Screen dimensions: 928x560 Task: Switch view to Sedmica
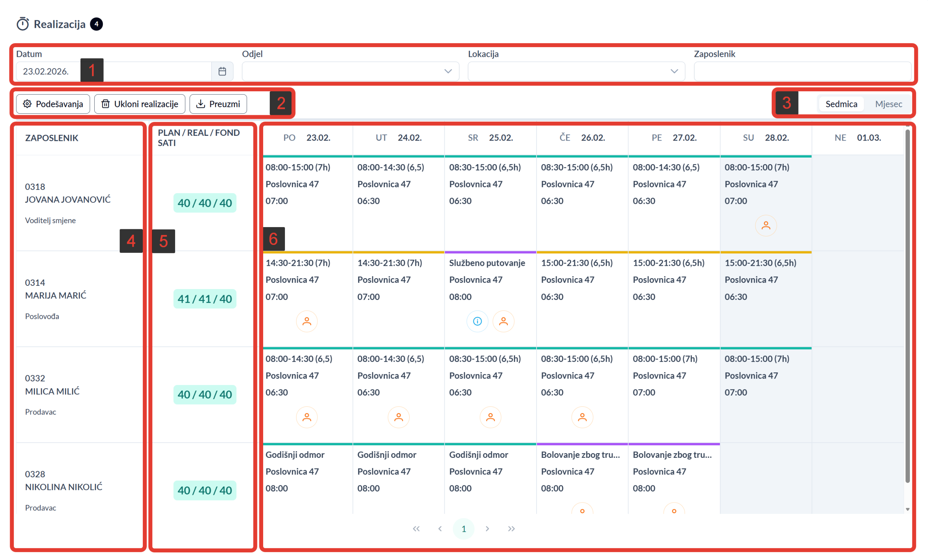[841, 104]
